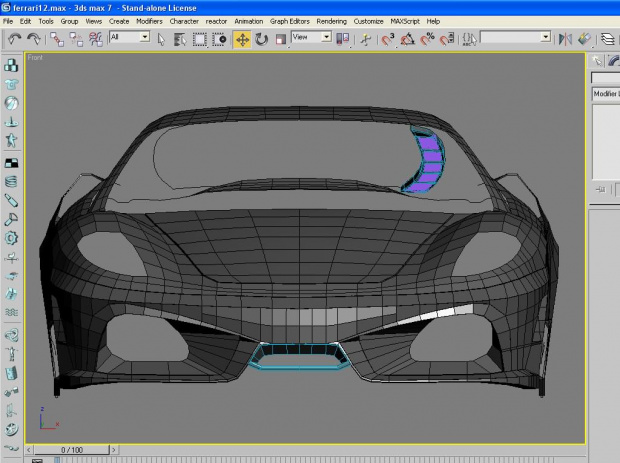This screenshot has width=620, height=463.
Task: Open Edit Named Selection Sets dialog
Action: 470,39
